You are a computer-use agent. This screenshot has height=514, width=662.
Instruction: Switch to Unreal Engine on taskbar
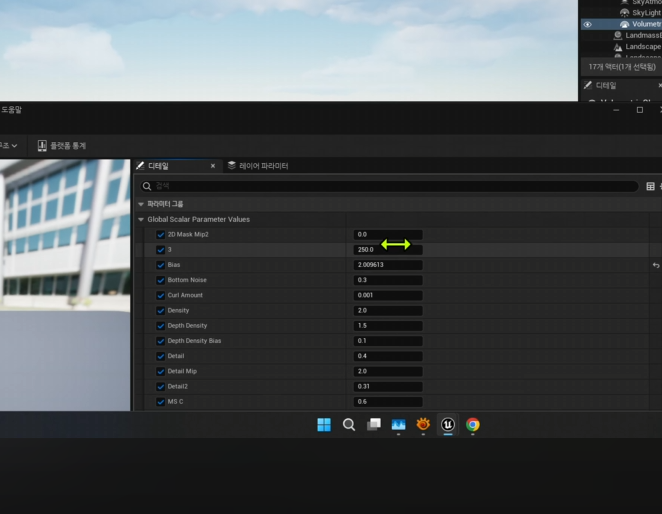(x=448, y=424)
